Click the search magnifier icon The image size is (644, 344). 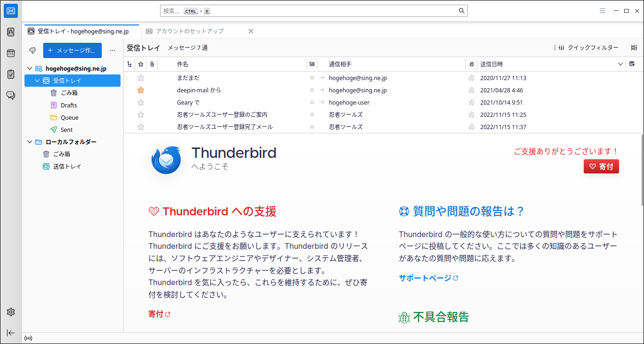[461, 11]
